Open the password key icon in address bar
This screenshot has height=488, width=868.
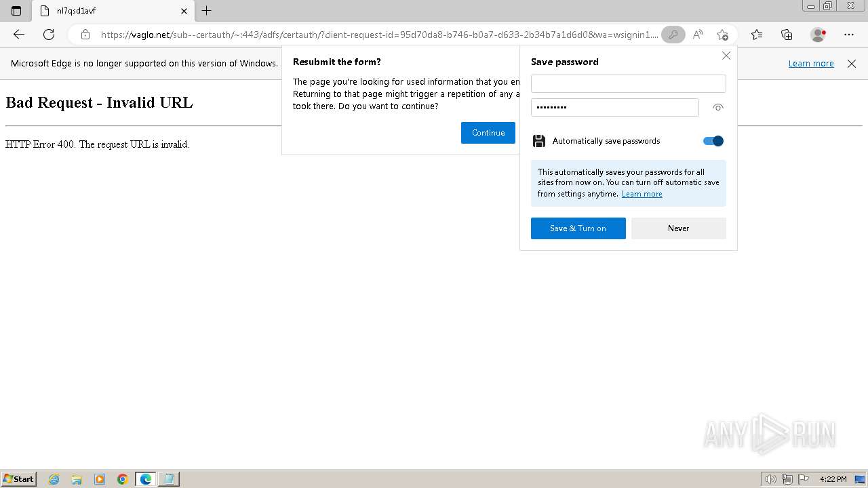click(673, 35)
